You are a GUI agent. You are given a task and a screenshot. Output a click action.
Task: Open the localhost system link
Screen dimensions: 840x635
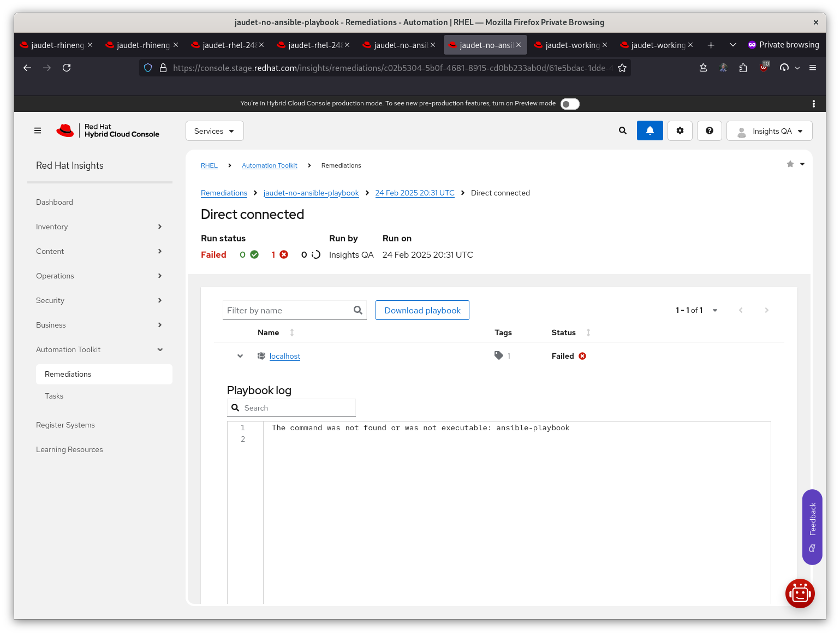point(285,356)
